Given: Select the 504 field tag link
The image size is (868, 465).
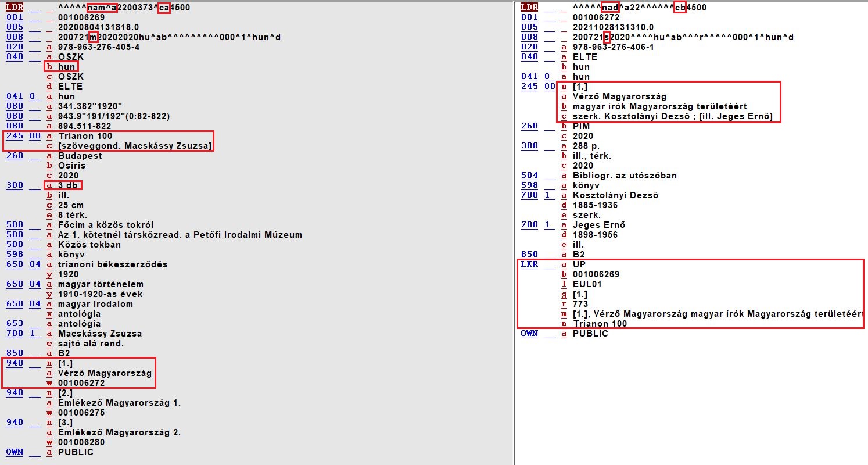Looking at the screenshot, I should tap(529, 176).
